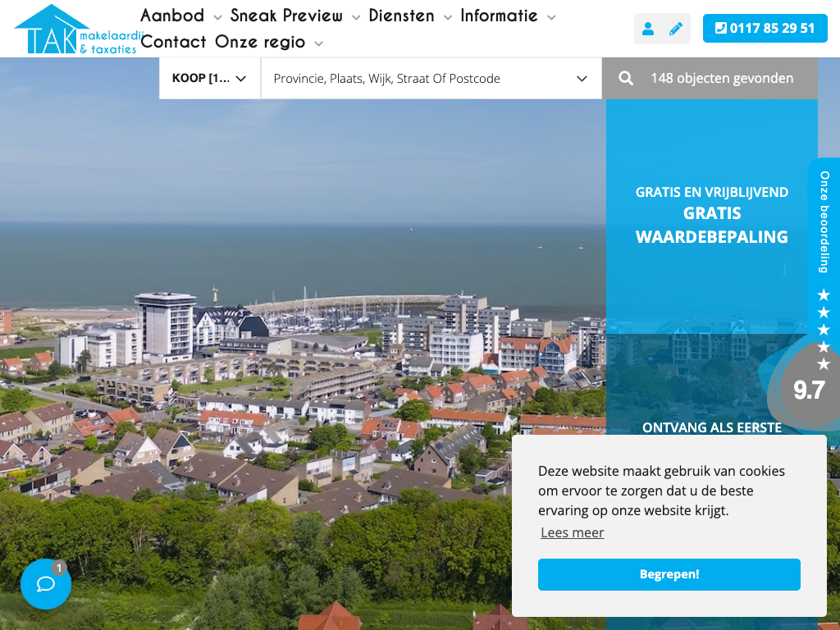Image resolution: width=840 pixels, height=630 pixels.
Task: Accept cookies with Begrepen! button
Action: [669, 574]
